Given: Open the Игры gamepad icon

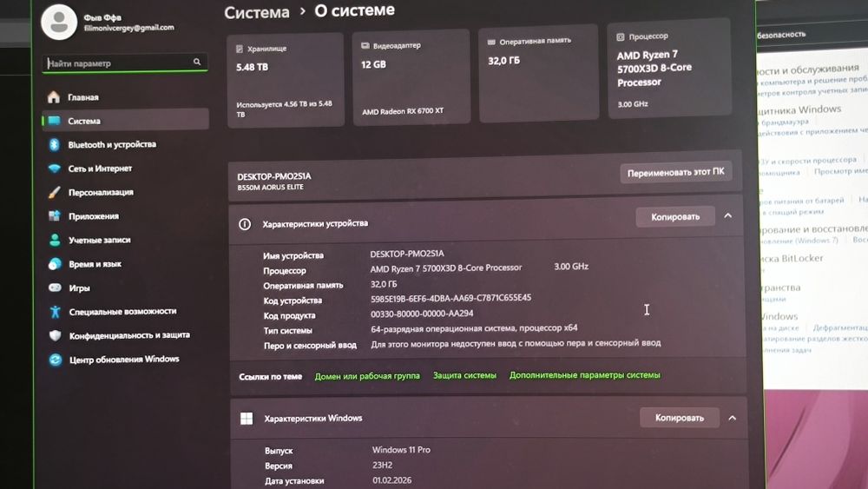Looking at the screenshot, I should click(x=55, y=288).
